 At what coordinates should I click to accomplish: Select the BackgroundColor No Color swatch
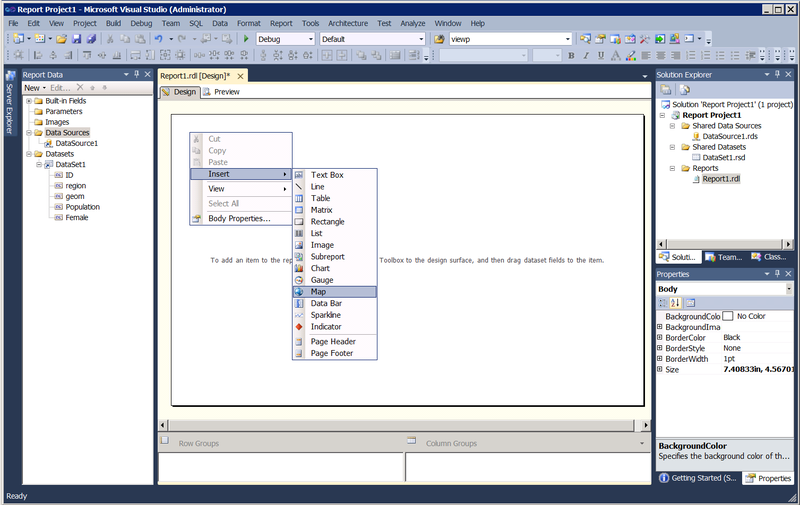click(x=728, y=316)
